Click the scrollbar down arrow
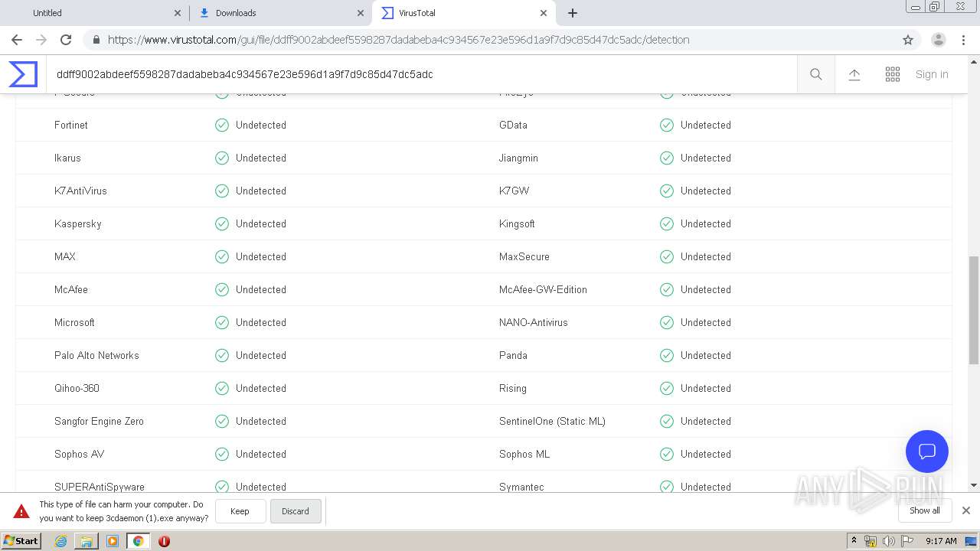The height and width of the screenshot is (551, 980). [974, 484]
